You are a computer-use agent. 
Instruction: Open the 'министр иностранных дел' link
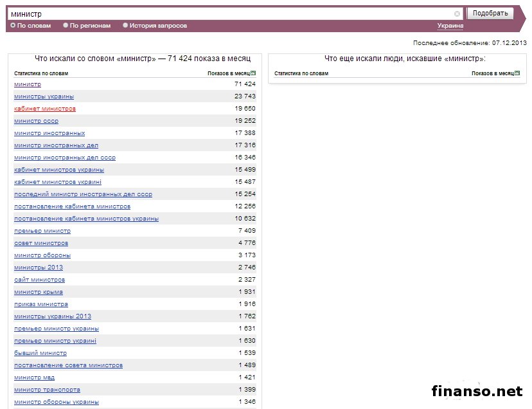(56, 145)
